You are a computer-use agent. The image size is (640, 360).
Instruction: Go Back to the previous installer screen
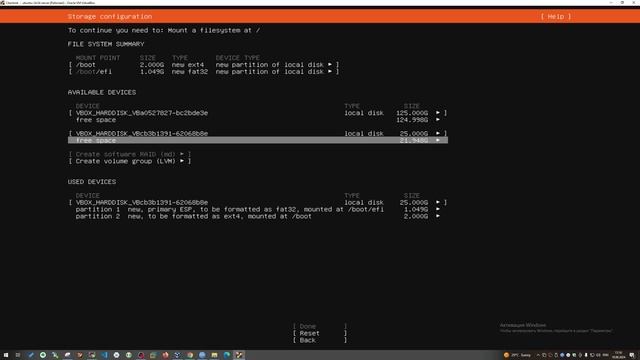coord(320,340)
